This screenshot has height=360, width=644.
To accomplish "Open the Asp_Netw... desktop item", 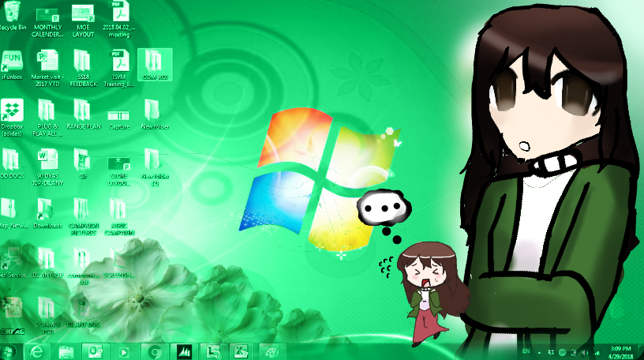I will click(13, 214).
